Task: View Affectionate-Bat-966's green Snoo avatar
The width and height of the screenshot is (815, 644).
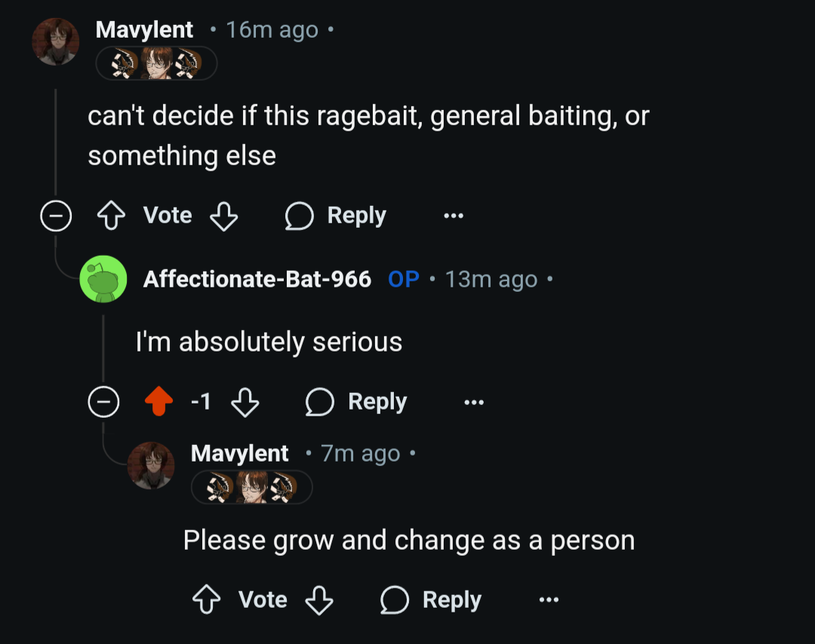Action: (x=103, y=279)
